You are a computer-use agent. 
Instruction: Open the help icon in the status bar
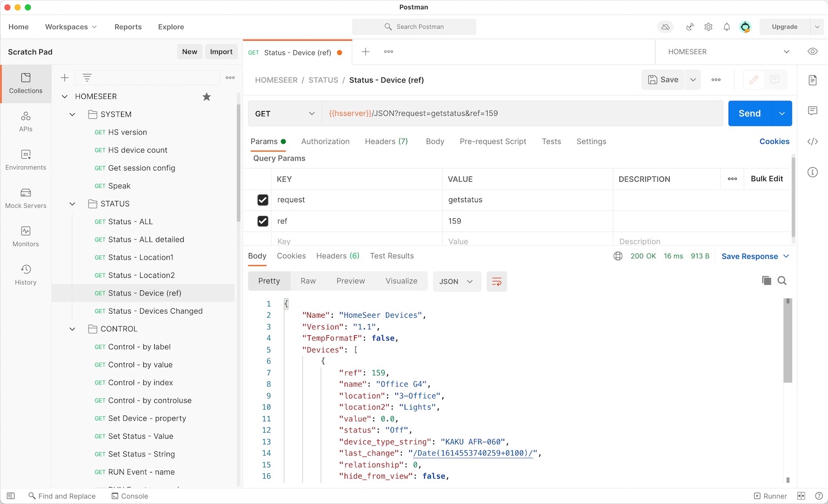(819, 496)
